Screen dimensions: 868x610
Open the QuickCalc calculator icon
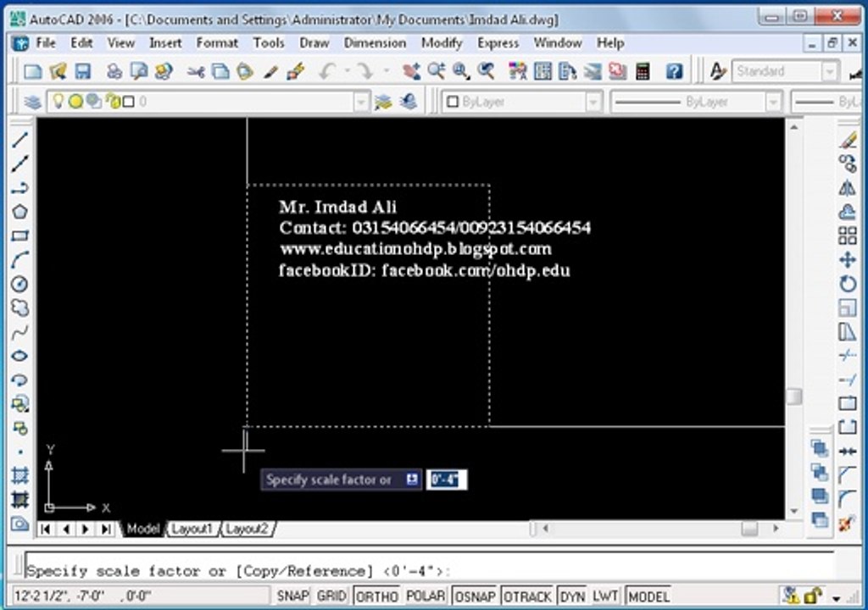pyautogui.click(x=643, y=71)
